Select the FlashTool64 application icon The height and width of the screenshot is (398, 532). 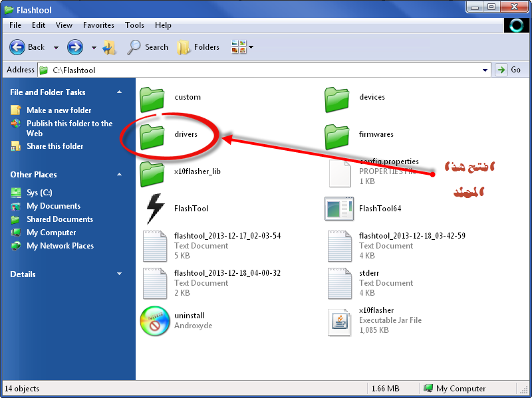coord(339,209)
